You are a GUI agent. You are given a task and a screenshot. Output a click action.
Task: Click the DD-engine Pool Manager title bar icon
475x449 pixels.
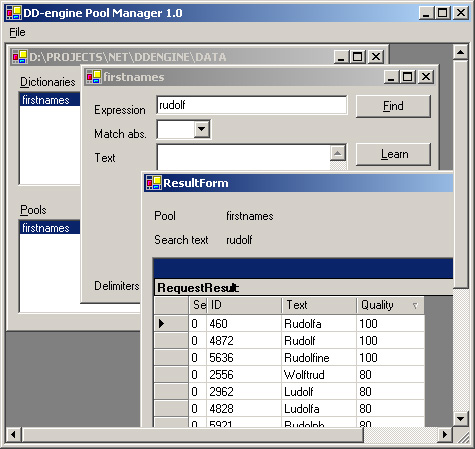pyautogui.click(x=14, y=13)
